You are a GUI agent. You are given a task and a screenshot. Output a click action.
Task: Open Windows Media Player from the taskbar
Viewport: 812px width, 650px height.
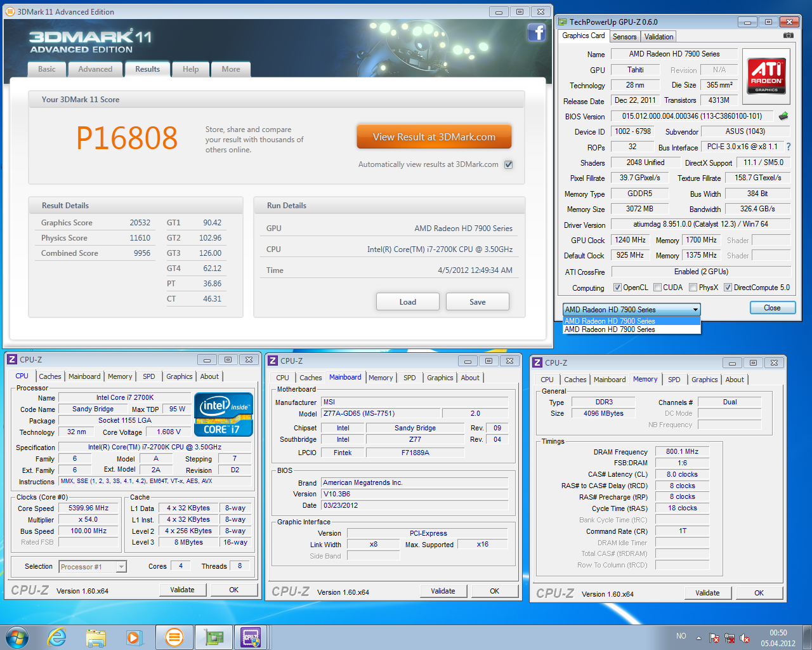tap(134, 637)
